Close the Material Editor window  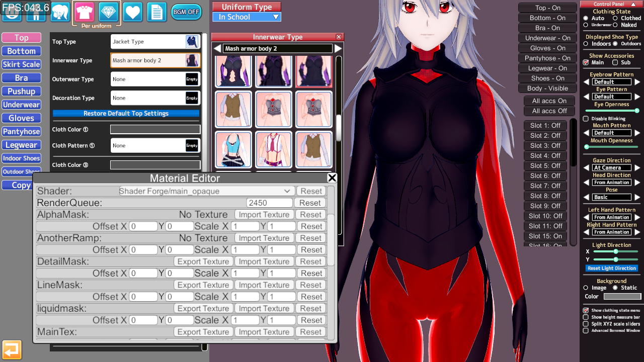coord(332,178)
